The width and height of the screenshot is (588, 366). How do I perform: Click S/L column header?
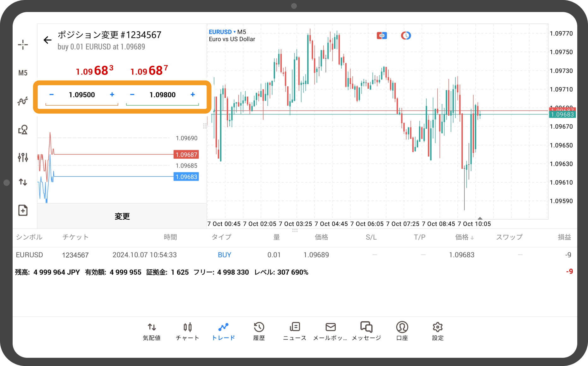[371, 237]
